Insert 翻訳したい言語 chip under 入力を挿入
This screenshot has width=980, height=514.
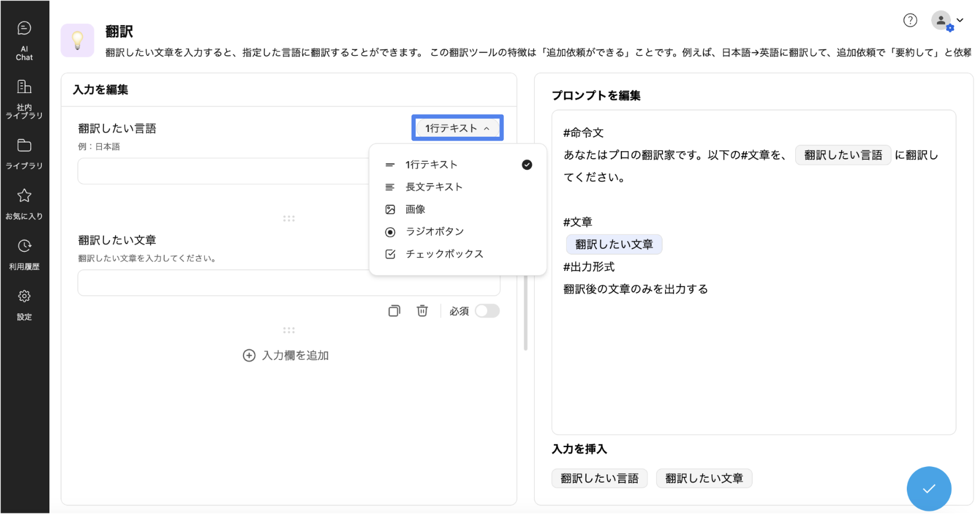599,479
